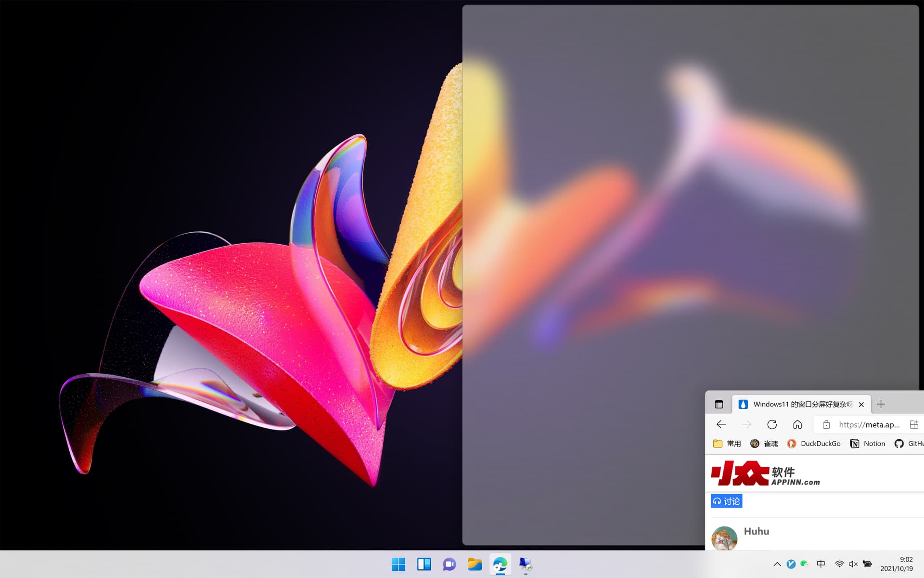Reload the page with refresh icon
Image resolution: width=924 pixels, height=578 pixels.
[772, 424]
